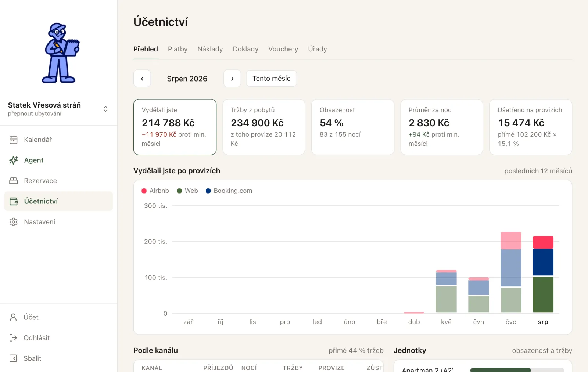Open Kalendář from the sidebar
This screenshot has width=588, height=372.
(x=58, y=140)
